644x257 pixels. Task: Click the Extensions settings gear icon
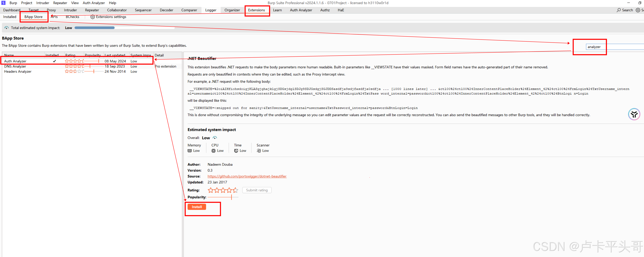click(x=92, y=17)
